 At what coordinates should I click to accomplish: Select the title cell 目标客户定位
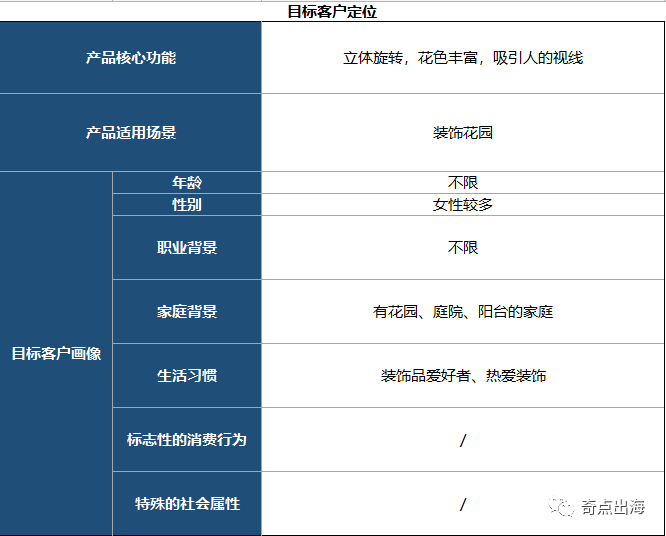coord(333,11)
